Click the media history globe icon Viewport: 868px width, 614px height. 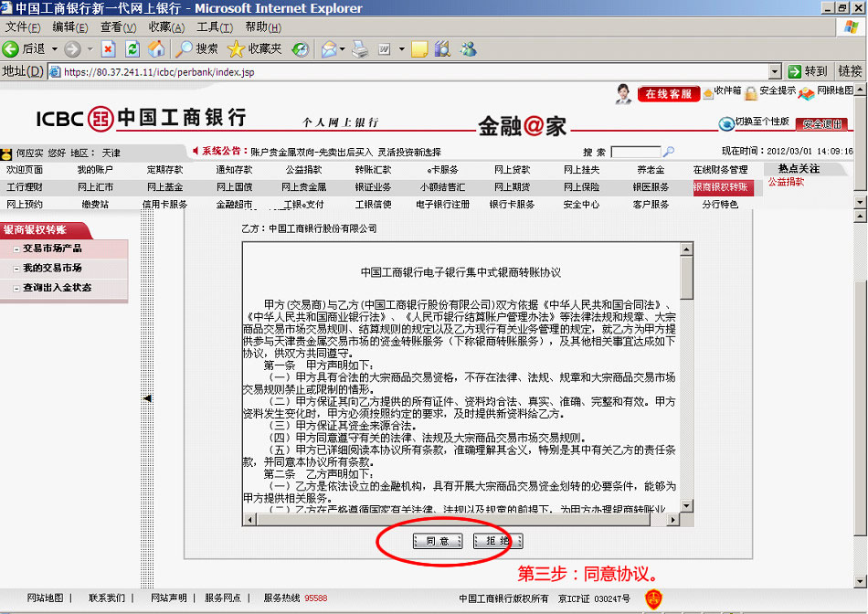click(301, 49)
